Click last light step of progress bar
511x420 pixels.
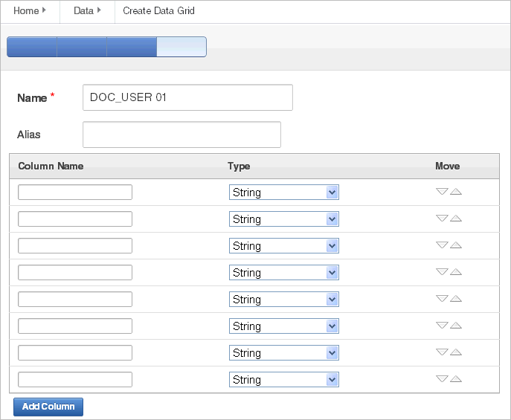click(x=181, y=47)
